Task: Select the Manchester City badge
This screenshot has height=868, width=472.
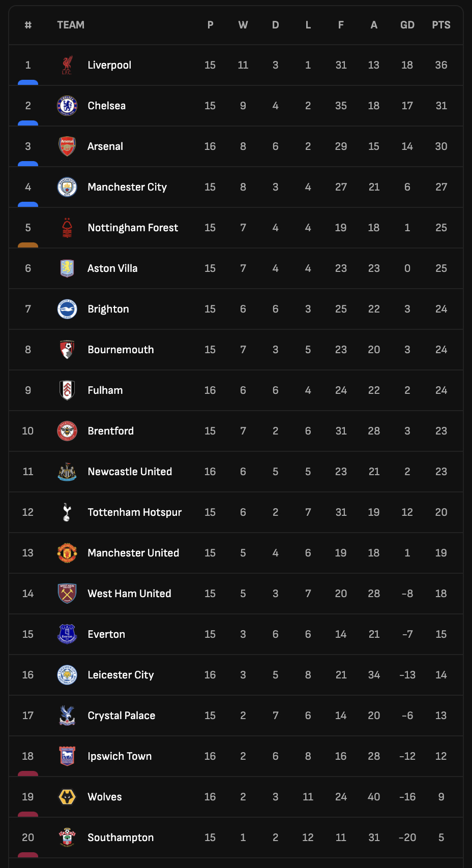Action: [x=67, y=187]
